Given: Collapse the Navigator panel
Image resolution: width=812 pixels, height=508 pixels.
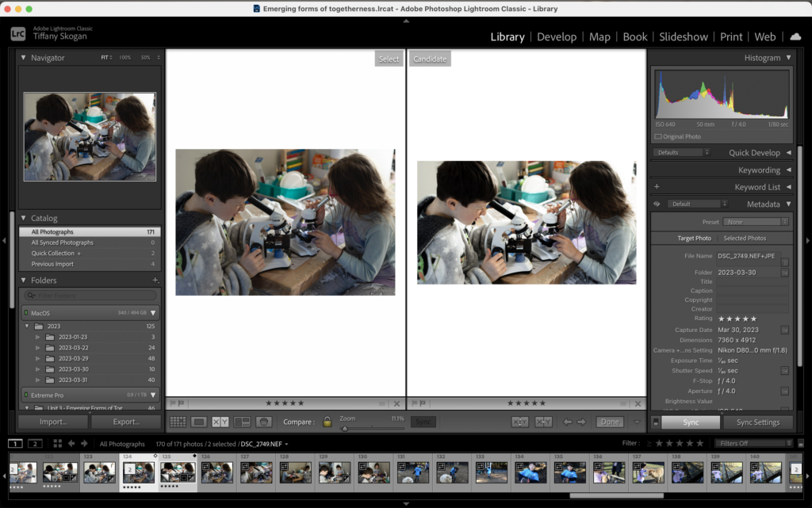Looking at the screenshot, I should click(x=23, y=57).
